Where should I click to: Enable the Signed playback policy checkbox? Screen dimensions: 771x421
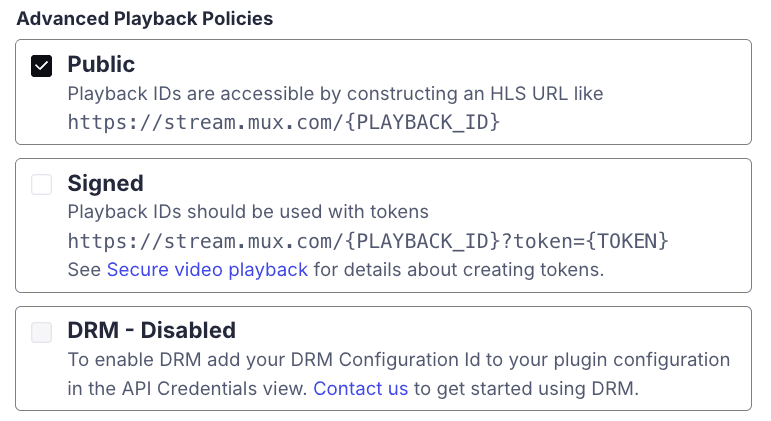pos(41,185)
